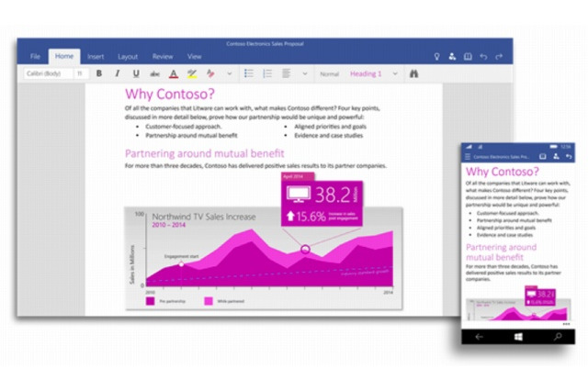The image size is (588, 391).
Task: Expand more font formatting options chevron
Action: tap(230, 73)
